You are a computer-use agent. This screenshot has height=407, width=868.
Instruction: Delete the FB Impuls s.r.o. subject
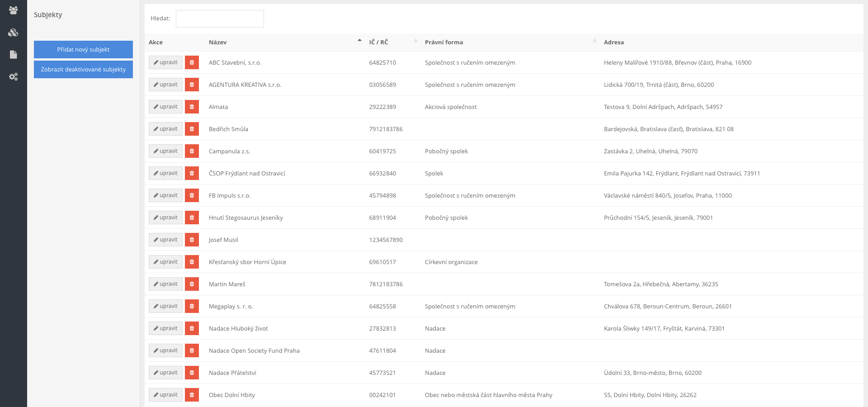click(x=192, y=195)
